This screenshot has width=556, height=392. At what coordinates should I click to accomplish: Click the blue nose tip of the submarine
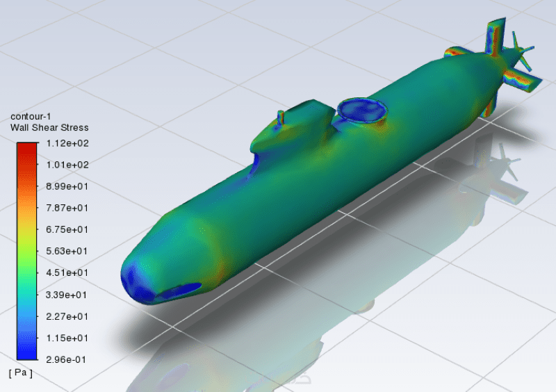138,284
